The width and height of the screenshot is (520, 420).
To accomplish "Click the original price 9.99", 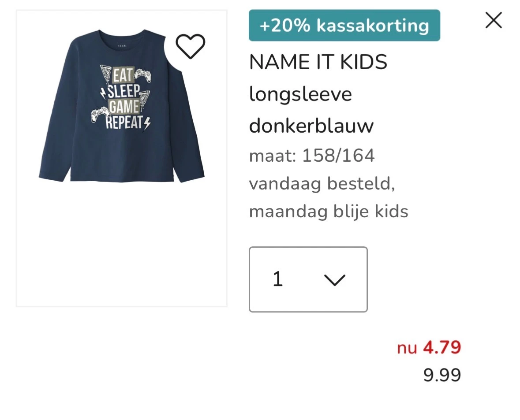I will pyautogui.click(x=442, y=375).
